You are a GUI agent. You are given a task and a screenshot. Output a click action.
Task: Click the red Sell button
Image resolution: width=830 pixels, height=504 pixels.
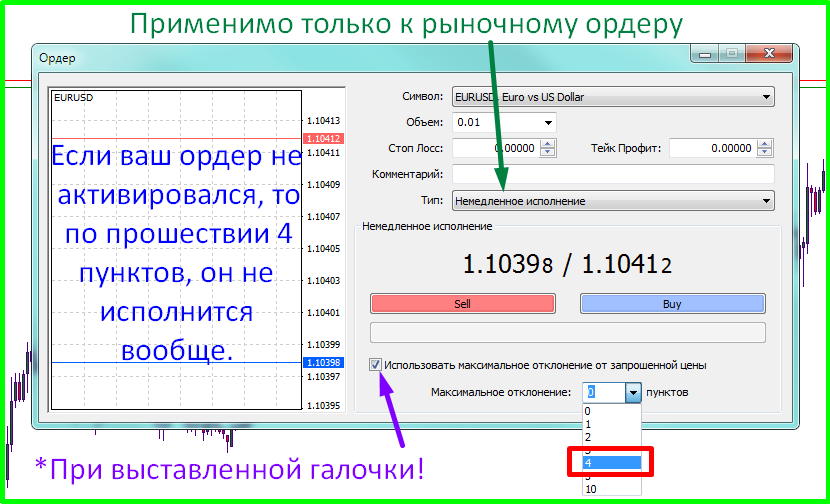tap(463, 304)
